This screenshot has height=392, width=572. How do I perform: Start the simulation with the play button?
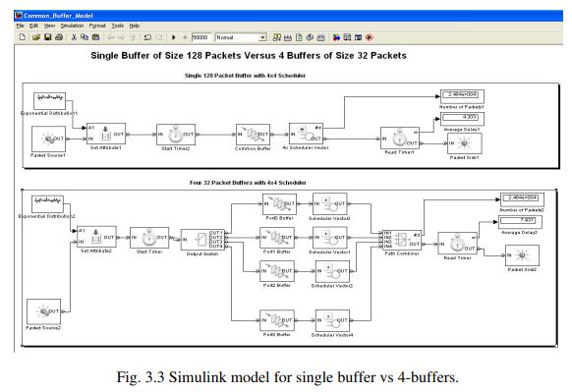point(174,37)
